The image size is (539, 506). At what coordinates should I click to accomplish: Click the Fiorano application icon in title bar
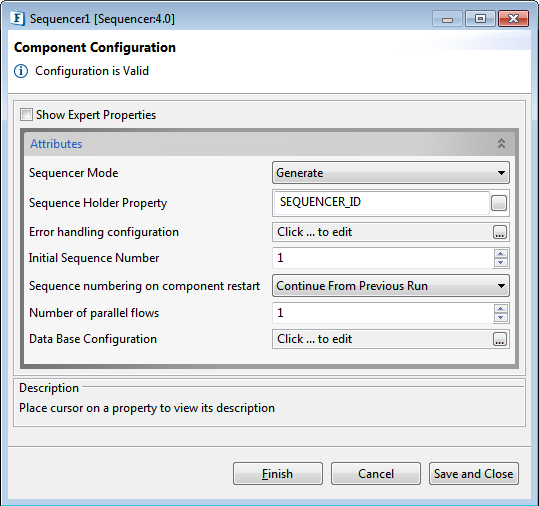click(17, 18)
